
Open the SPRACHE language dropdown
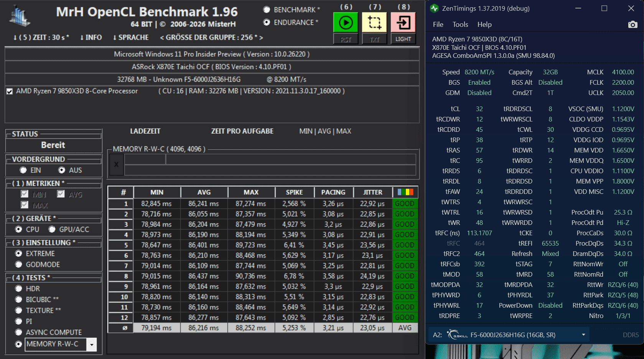pos(131,38)
